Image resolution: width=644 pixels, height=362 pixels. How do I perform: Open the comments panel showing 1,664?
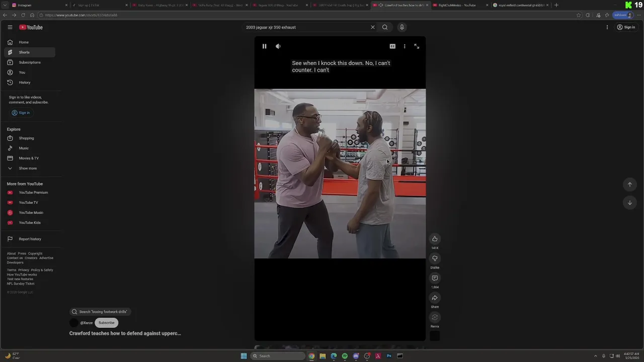(435, 278)
